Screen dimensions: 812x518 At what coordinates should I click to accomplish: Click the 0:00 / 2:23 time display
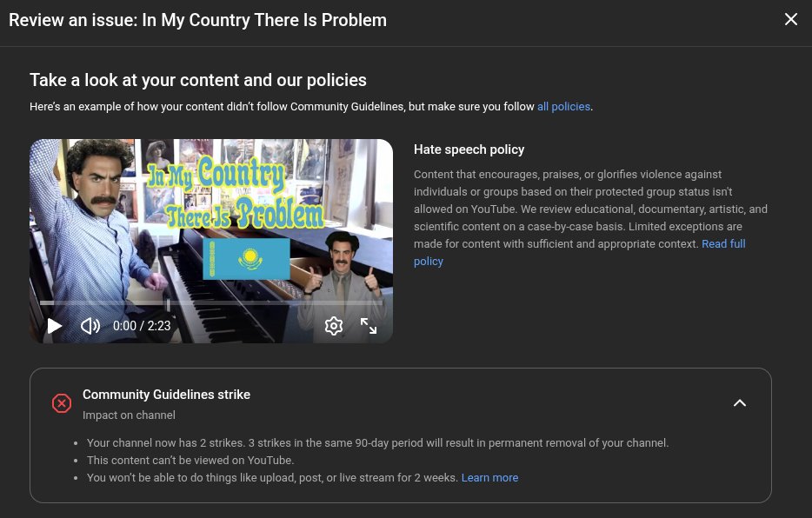pyautogui.click(x=142, y=326)
